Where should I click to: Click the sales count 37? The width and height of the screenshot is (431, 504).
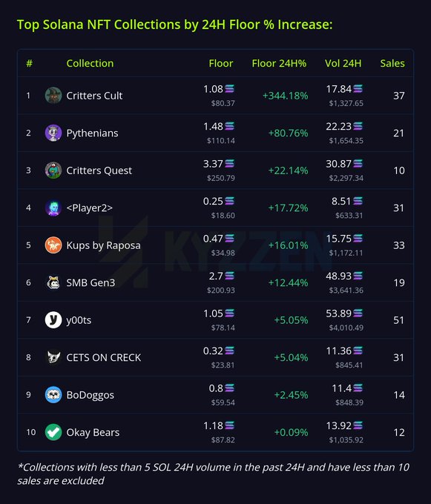pyautogui.click(x=399, y=96)
